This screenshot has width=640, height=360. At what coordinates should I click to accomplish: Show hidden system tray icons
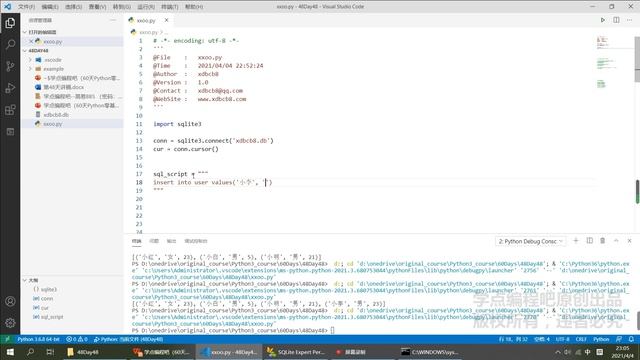[x=558, y=352]
